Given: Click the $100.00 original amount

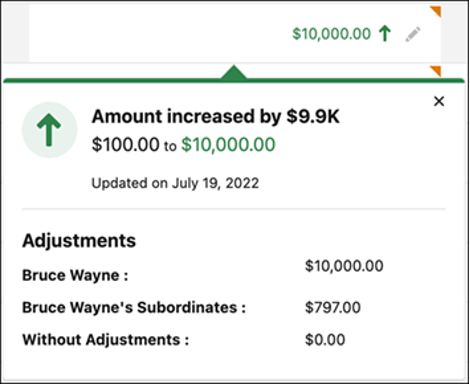Looking at the screenshot, I should [126, 145].
